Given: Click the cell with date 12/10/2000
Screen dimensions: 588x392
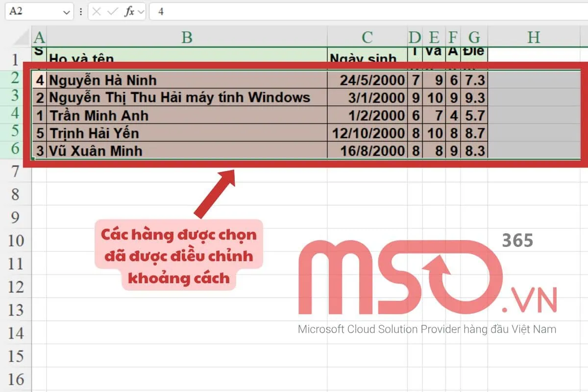Looking at the screenshot, I should pos(367,133).
